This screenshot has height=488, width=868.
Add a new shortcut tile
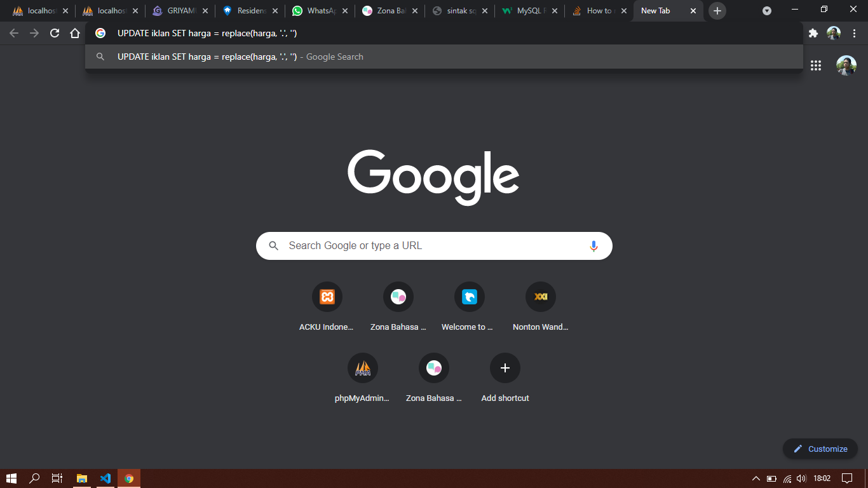click(x=505, y=368)
